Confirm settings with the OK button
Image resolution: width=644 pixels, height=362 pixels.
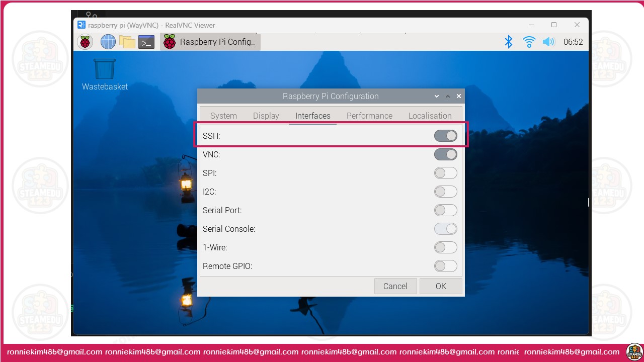(441, 286)
